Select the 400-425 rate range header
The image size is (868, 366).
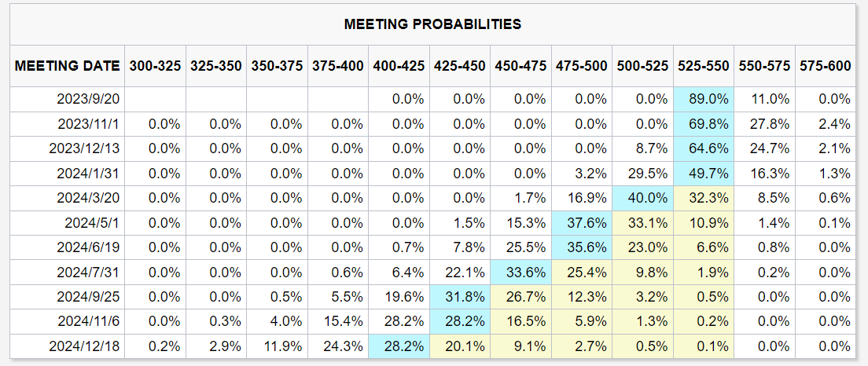399,66
